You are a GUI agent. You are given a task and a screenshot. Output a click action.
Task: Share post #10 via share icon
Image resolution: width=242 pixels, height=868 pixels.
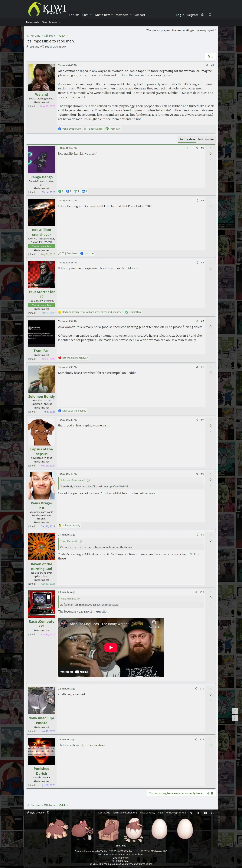196,592
